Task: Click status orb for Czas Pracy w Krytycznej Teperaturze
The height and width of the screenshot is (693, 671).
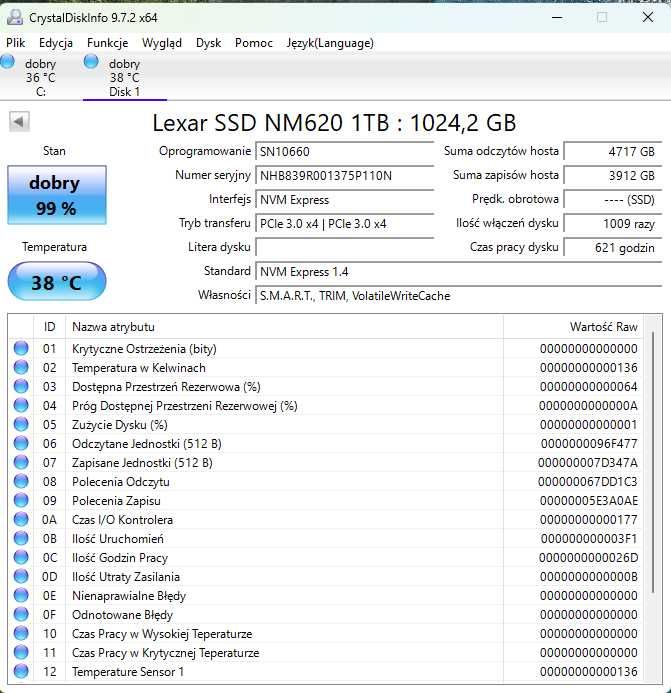Action: 21,652
